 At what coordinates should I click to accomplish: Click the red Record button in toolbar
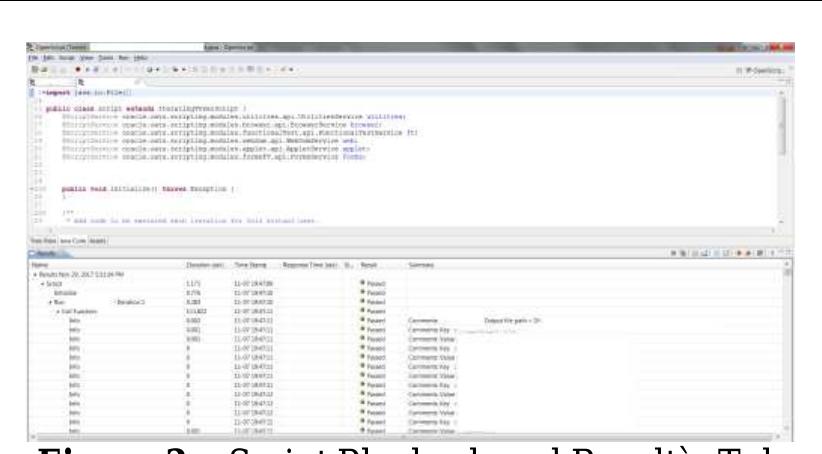point(78,69)
